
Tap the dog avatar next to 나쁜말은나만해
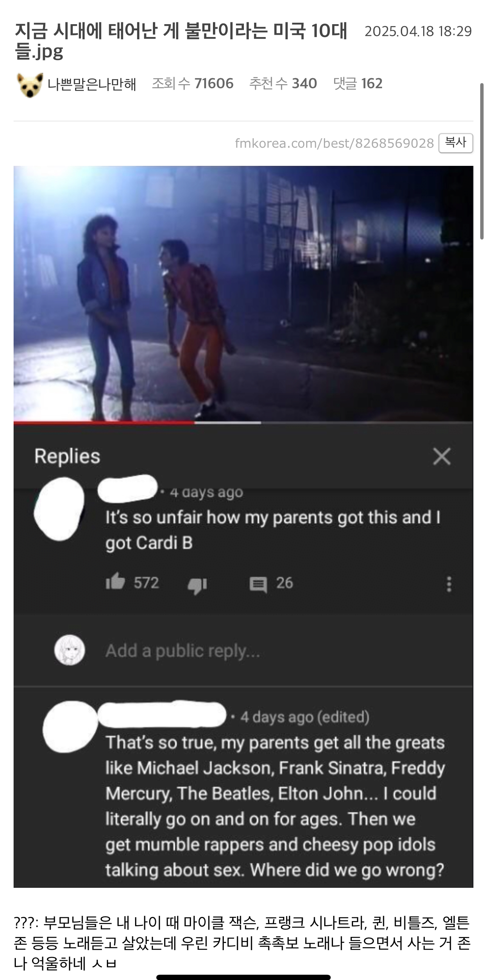(30, 85)
